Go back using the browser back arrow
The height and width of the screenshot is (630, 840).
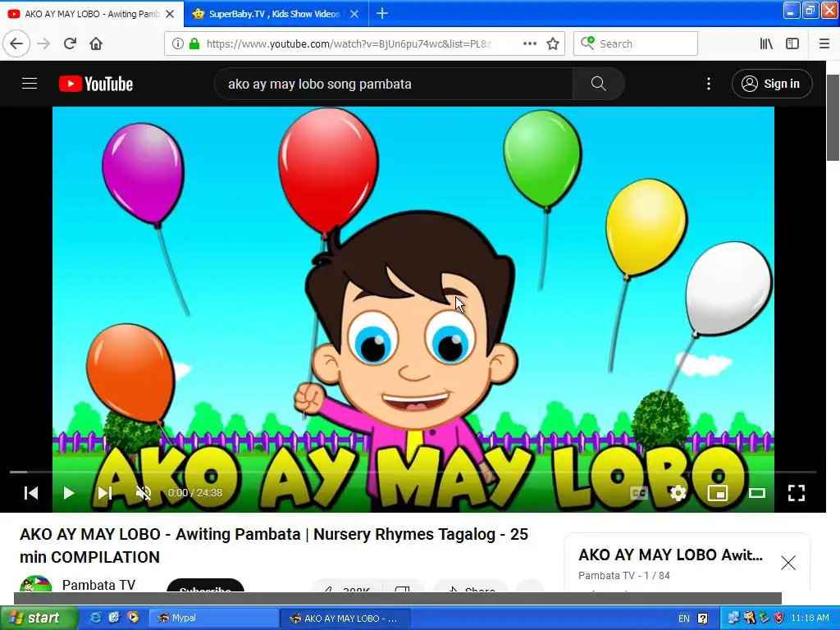click(x=16, y=43)
